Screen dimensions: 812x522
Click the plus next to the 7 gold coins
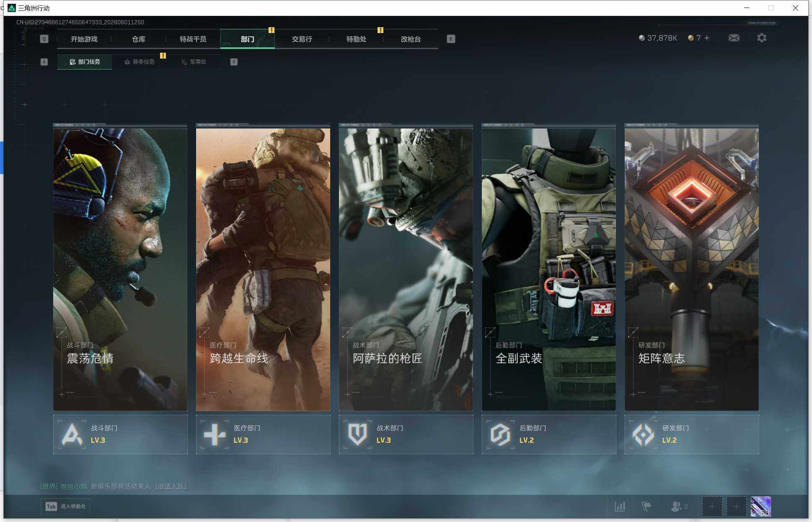(707, 38)
